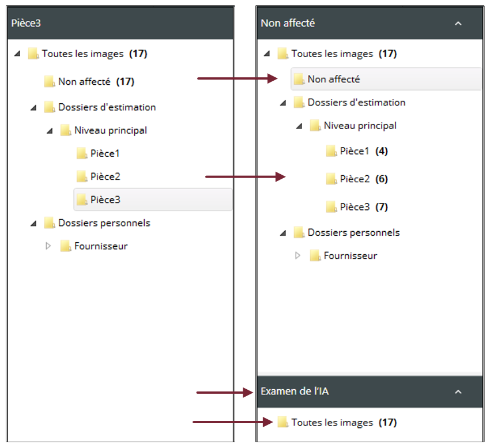Collapse the Non affecté panel header chevron
Viewport: 490px width, 448px height.
point(458,24)
